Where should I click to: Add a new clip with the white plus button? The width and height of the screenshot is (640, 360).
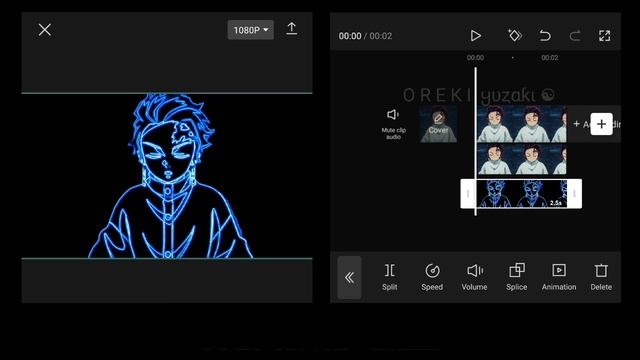point(601,124)
